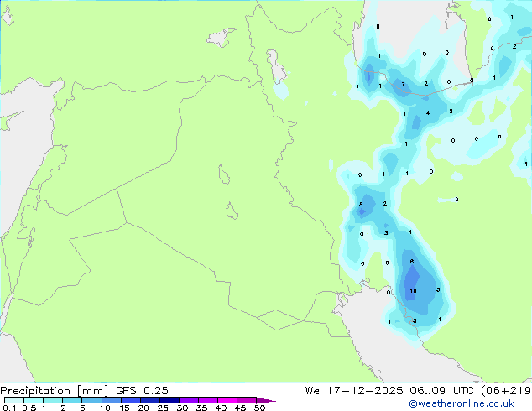The width and height of the screenshot is (532, 411).
Task: Select the 0.5–1 mm legend swatch
Action: tap(34, 400)
